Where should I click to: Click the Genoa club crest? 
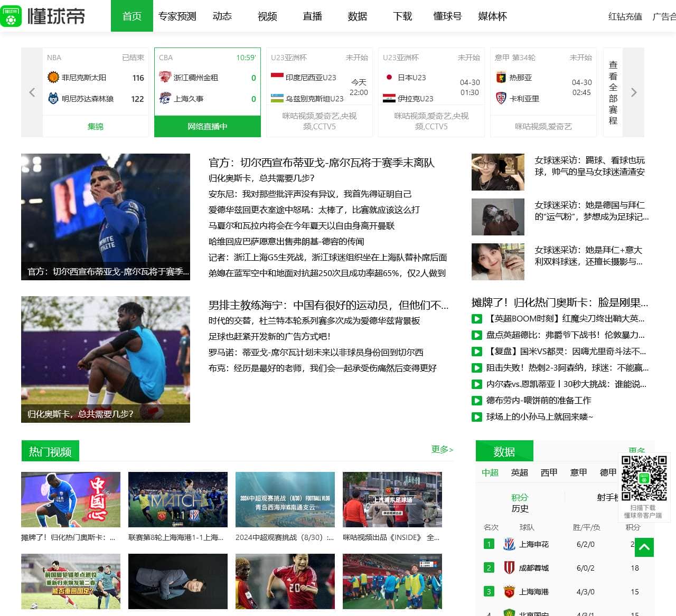501,78
